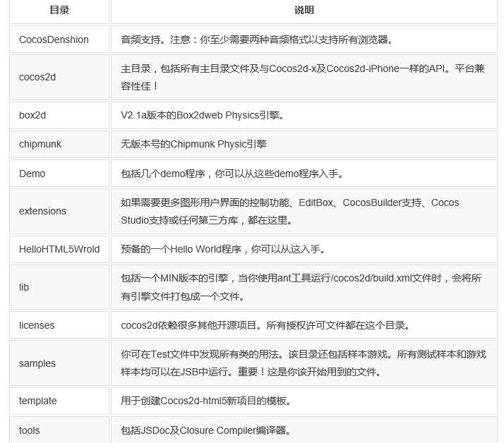504x443 pixels.
Task: Click the 说明 column header
Action: click(304, 11)
